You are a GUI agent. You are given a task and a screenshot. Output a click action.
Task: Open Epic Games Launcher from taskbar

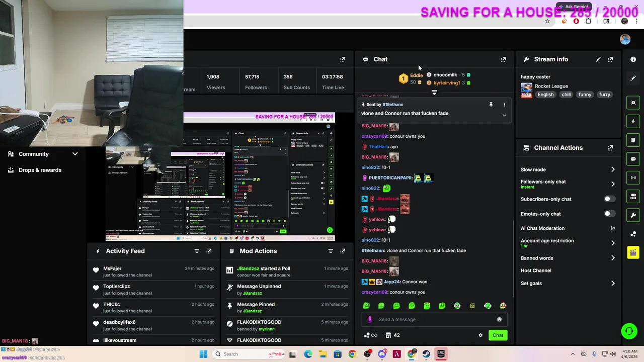[x=441, y=354]
